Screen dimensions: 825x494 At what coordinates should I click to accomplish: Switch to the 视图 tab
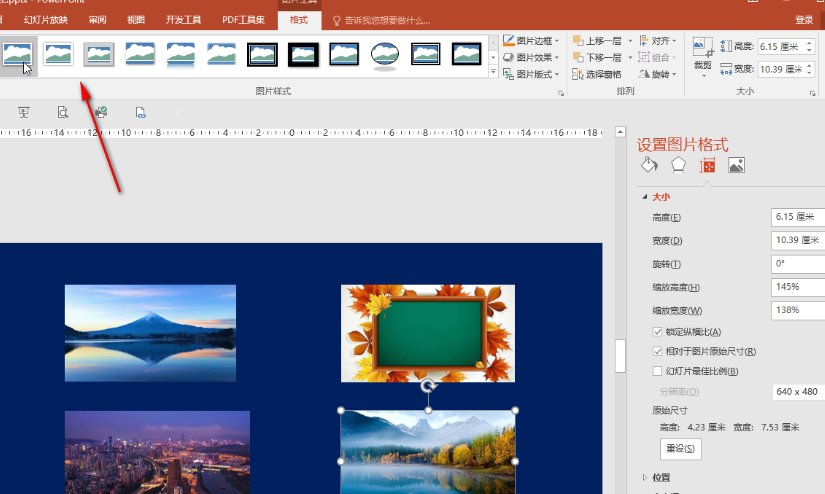[x=136, y=20]
